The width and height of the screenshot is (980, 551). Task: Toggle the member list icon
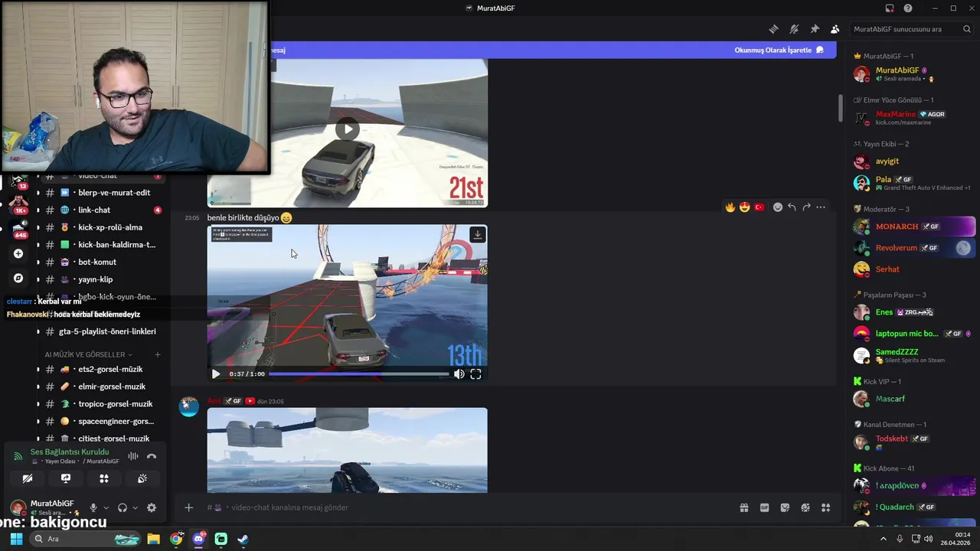click(x=835, y=29)
